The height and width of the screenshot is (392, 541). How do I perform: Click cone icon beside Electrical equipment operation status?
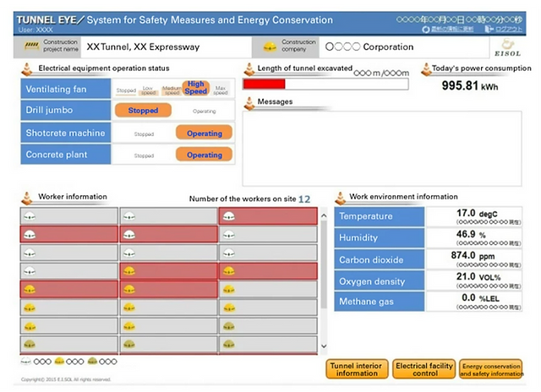tap(27, 69)
